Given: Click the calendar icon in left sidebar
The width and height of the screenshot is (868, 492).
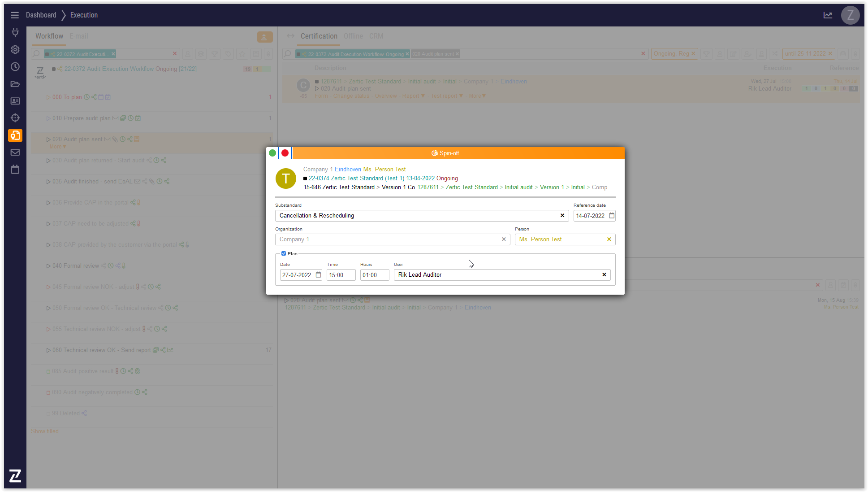Looking at the screenshot, I should 15,170.
